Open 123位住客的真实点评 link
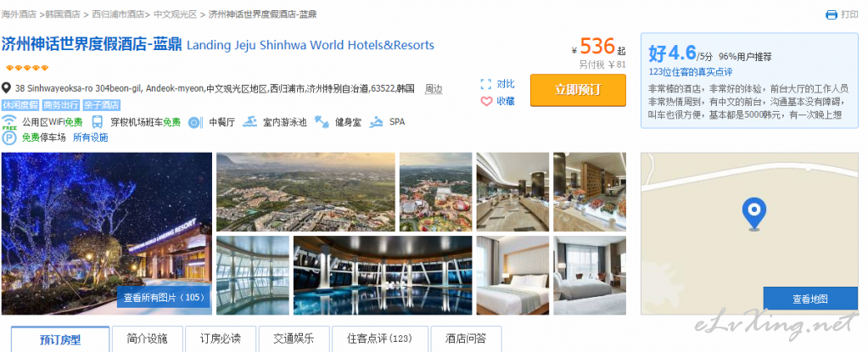The height and width of the screenshot is (352, 868). [x=691, y=72]
